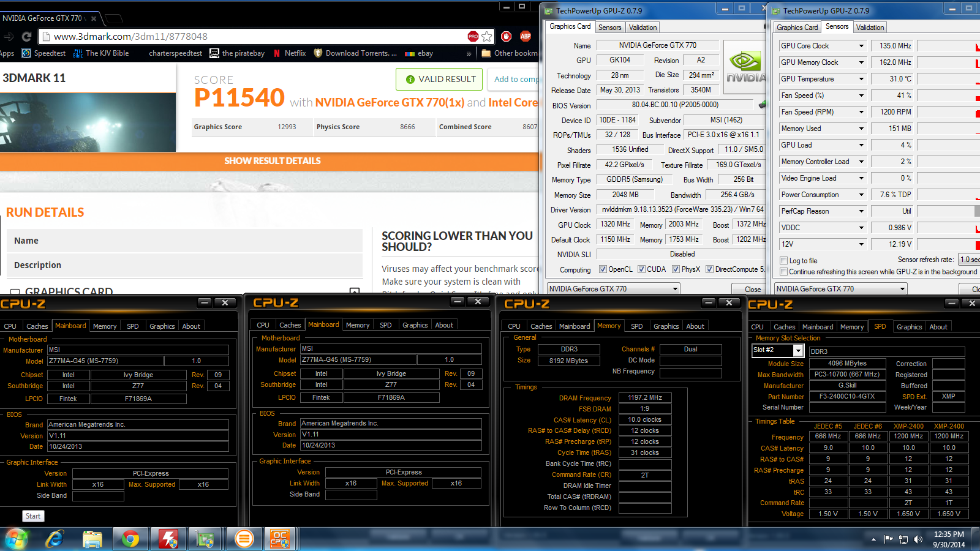Open the network icon in system tray
This screenshot has width=980, height=551.
click(x=903, y=539)
